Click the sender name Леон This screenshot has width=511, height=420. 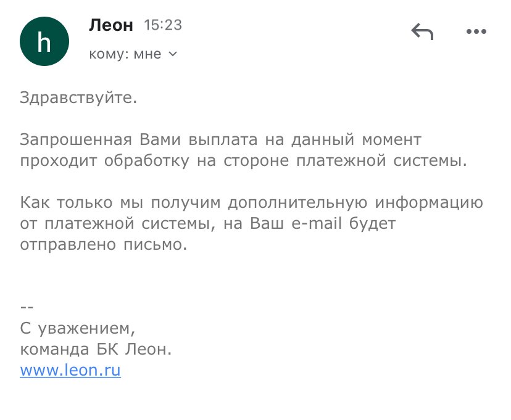[111, 26]
